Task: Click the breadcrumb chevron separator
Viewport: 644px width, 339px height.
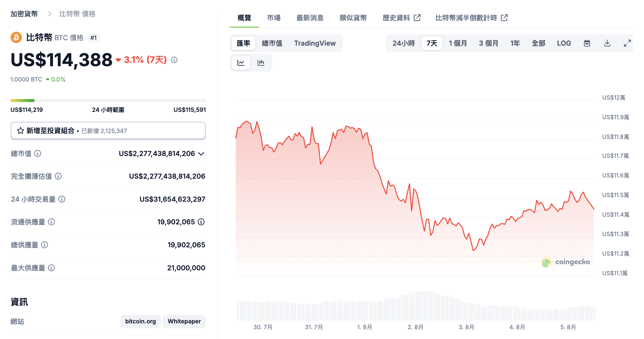Action: (x=50, y=14)
